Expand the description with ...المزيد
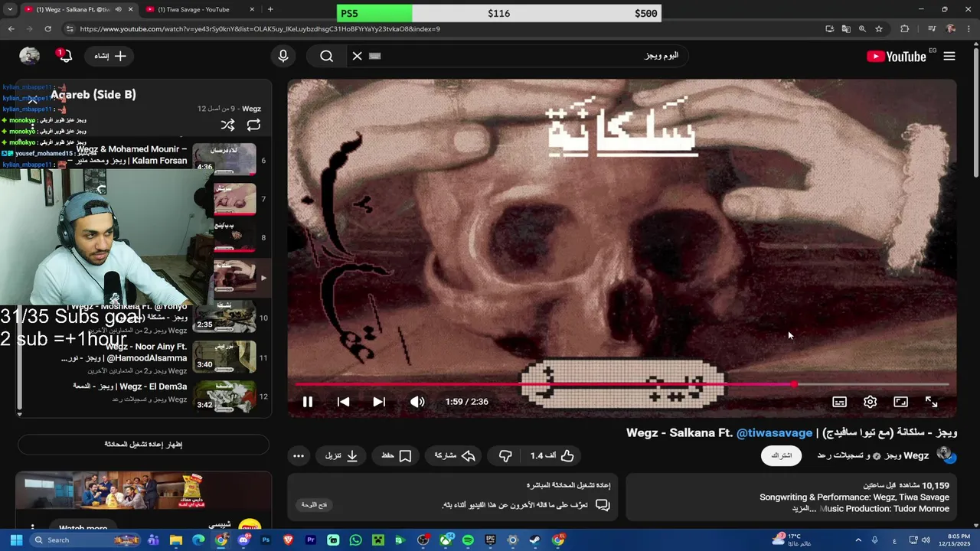Screen dimensions: 980x551 click(805, 508)
